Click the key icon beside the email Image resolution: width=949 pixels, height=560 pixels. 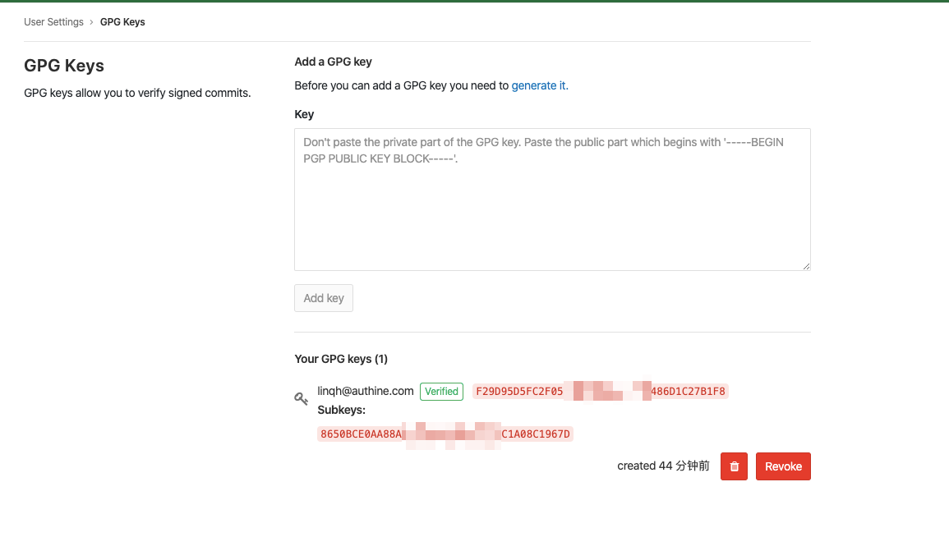coord(302,398)
